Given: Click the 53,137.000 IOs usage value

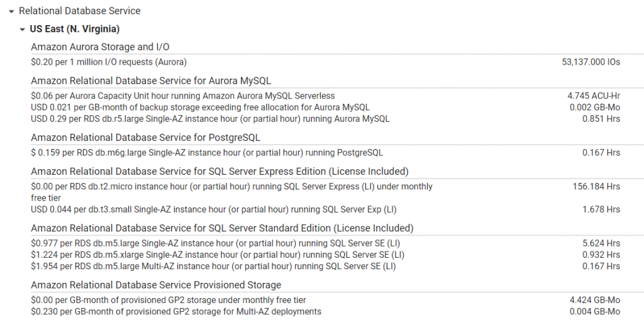Looking at the screenshot, I should pyautogui.click(x=591, y=62).
